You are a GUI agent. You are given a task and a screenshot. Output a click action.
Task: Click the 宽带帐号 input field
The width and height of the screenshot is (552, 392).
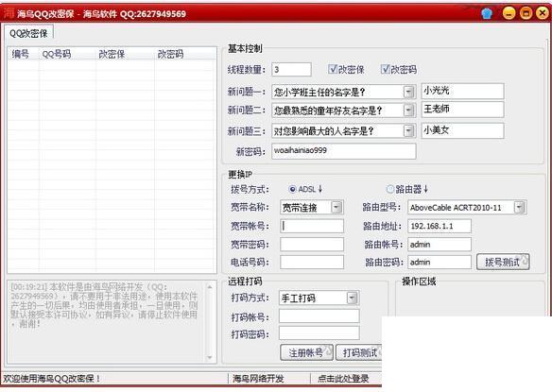coord(312,226)
